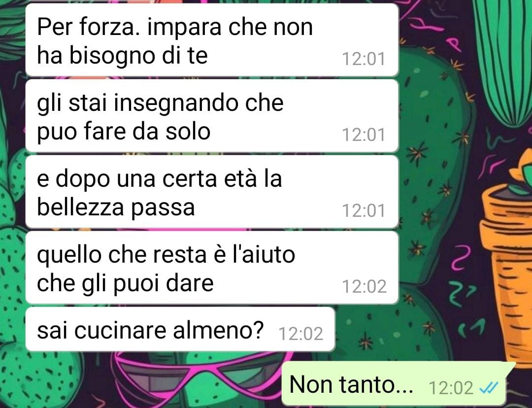
Task: Tap the 12:01 time beside 'puo fare da solo'
Action: [x=364, y=135]
